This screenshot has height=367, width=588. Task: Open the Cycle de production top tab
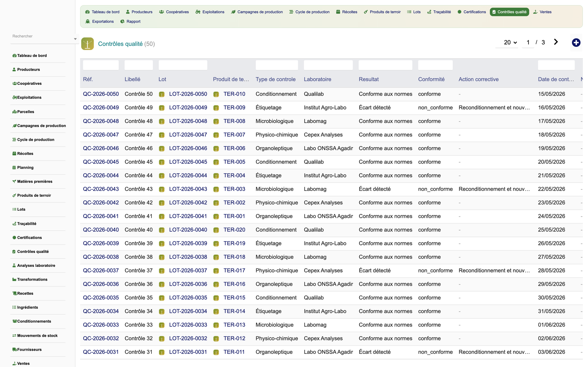(309, 12)
